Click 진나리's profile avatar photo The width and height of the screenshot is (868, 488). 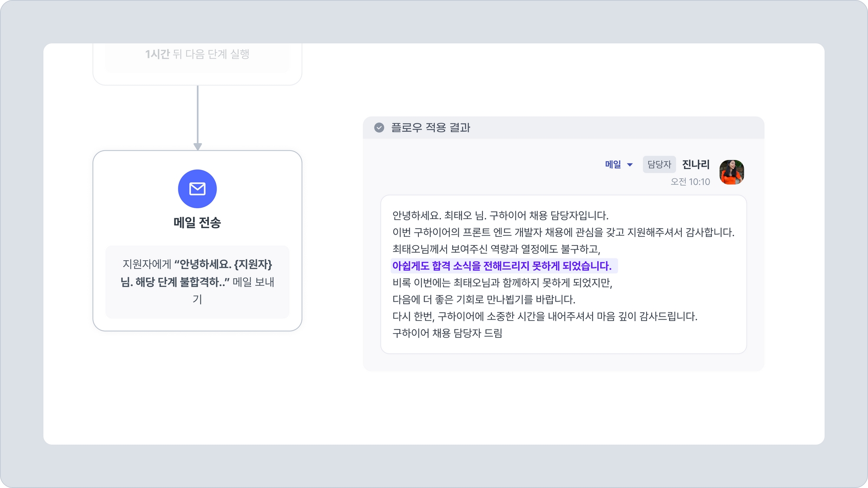pos(731,172)
